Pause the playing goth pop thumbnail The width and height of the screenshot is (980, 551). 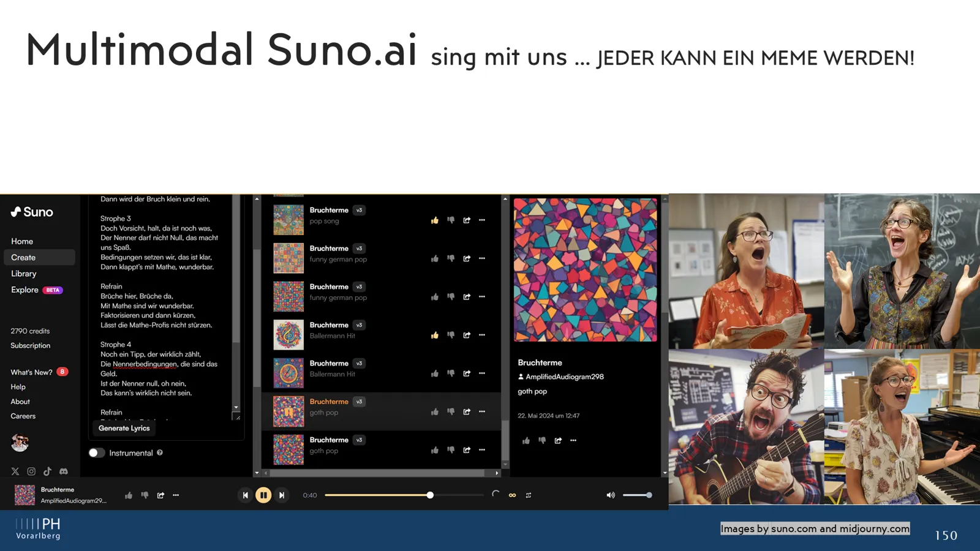[x=288, y=411]
